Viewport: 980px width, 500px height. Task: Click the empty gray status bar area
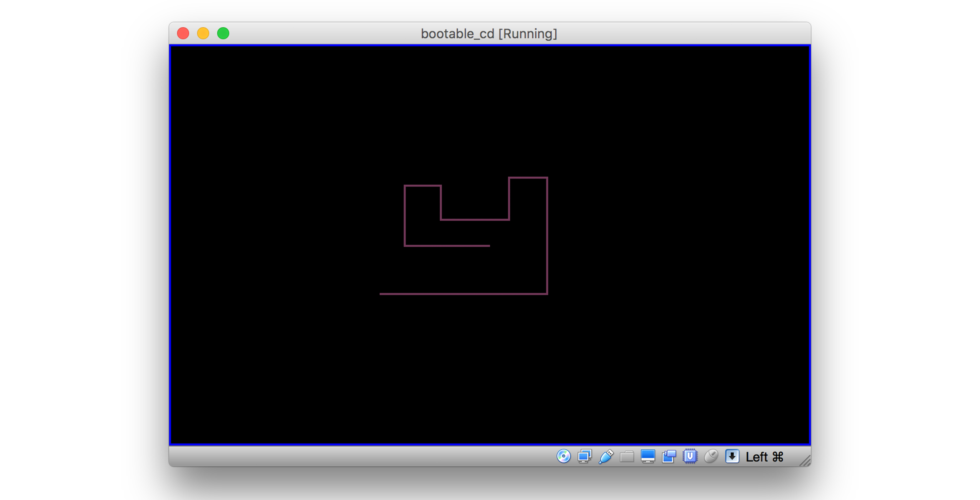(342, 457)
